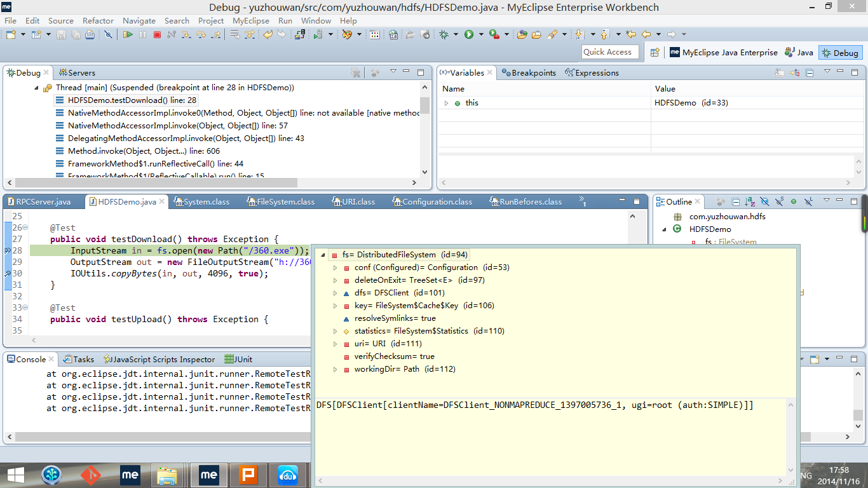
Task: Switch to the Breakpoints tab
Action: [x=529, y=73]
